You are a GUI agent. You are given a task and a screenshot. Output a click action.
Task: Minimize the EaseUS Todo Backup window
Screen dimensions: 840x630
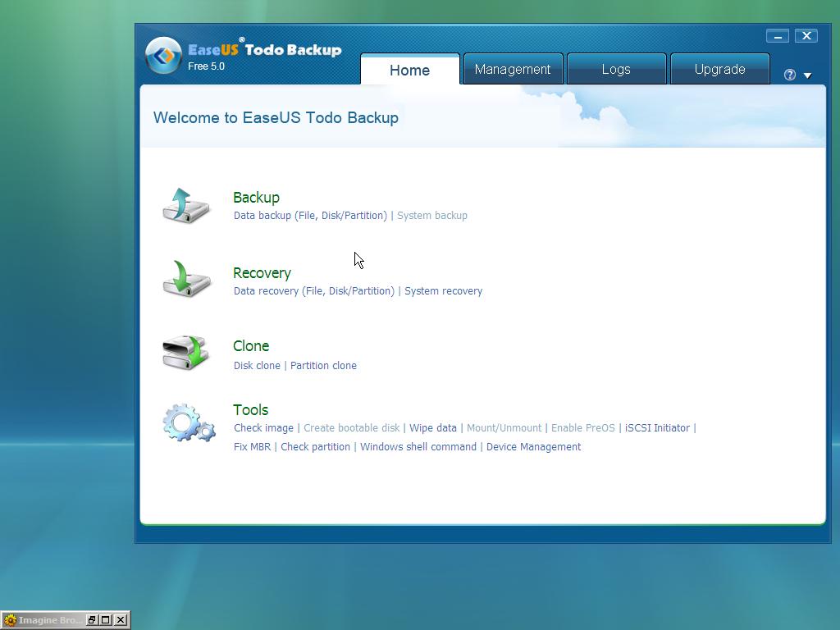coord(778,36)
